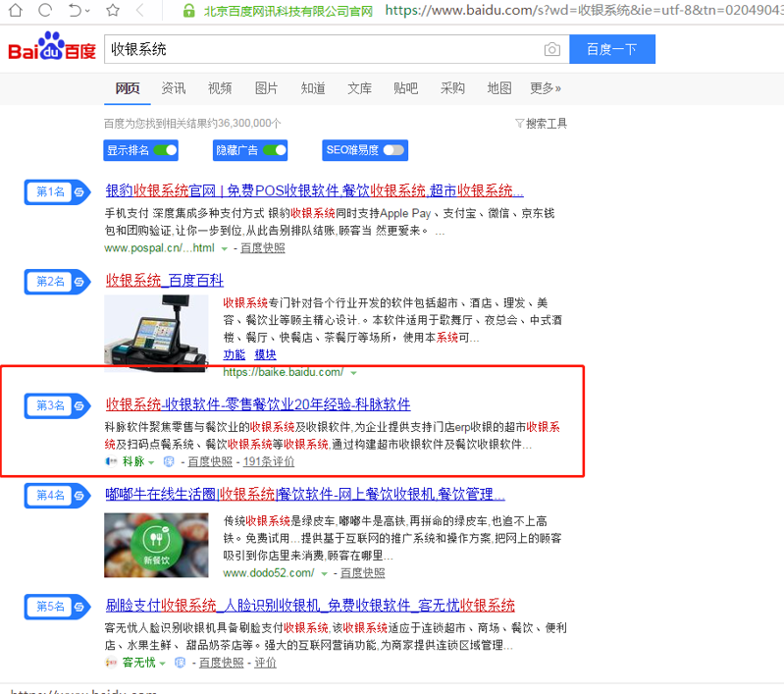This screenshot has width=784, height=694.
Task: Open image search camera icon
Action: [x=552, y=49]
